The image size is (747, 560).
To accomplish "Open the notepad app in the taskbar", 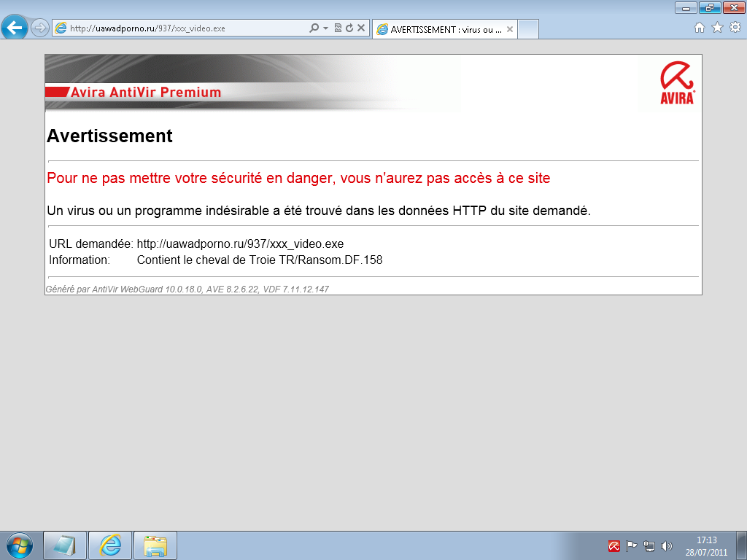I will click(65, 545).
